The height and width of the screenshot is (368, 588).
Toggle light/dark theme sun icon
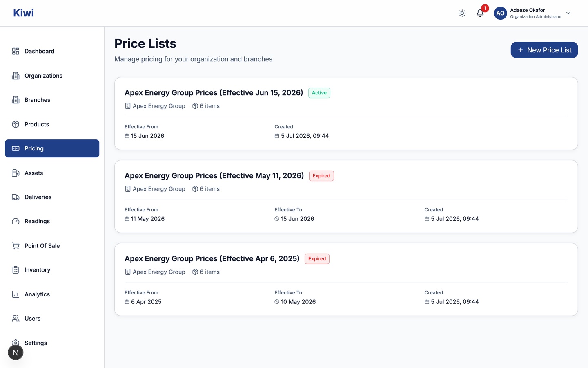pos(462,13)
